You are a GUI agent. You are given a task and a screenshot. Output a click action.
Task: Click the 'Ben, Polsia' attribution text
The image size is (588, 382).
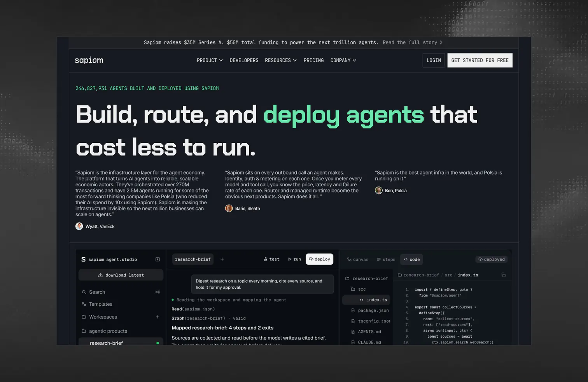(x=396, y=191)
